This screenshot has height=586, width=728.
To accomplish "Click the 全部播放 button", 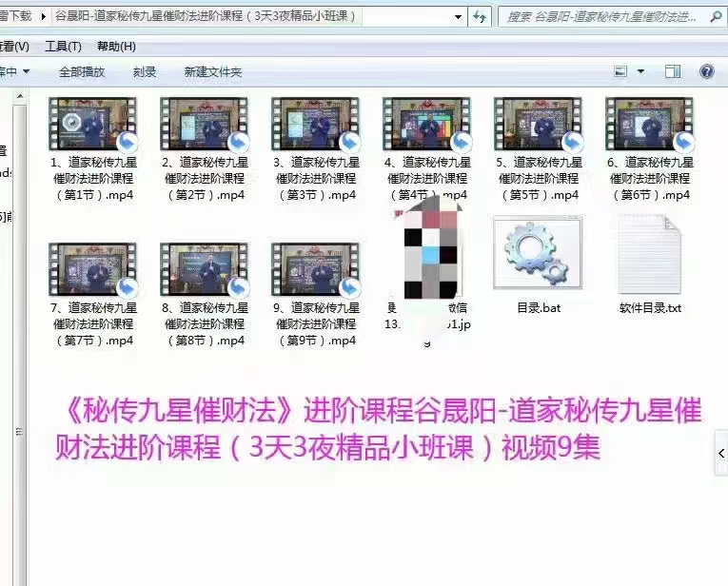I will tap(82, 71).
